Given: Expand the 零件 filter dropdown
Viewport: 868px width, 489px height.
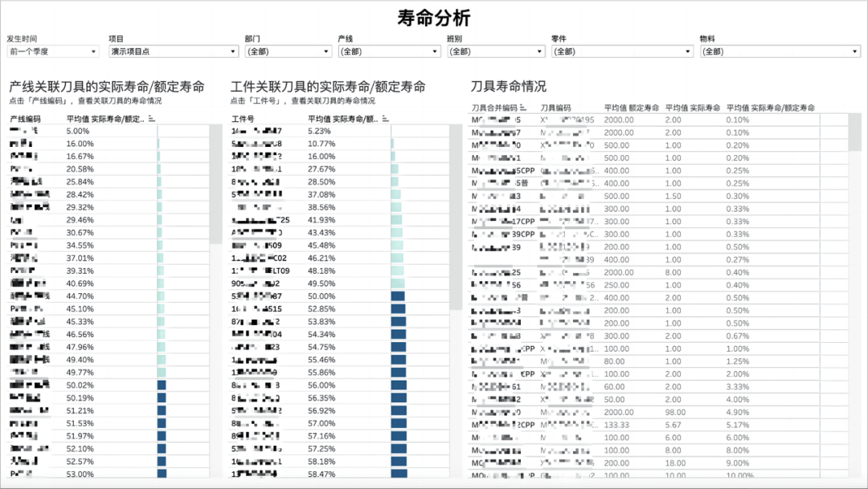Looking at the screenshot, I should coord(622,51).
